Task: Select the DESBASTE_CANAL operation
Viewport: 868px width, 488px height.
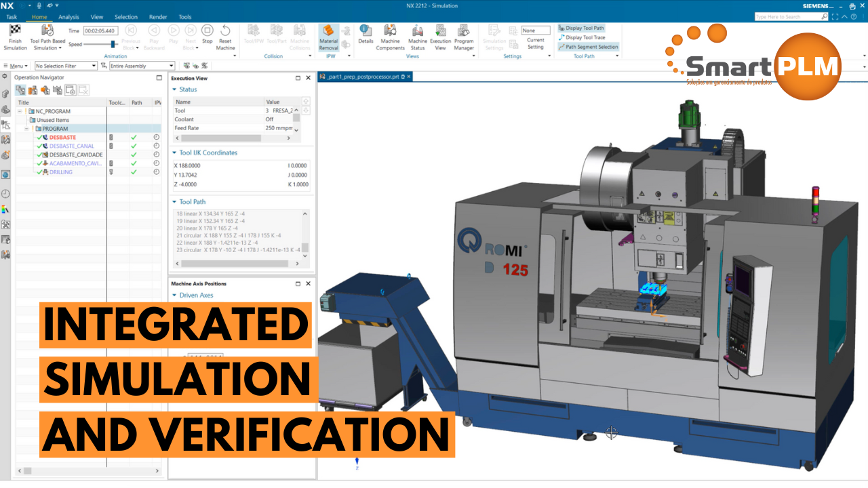Action: tap(71, 146)
